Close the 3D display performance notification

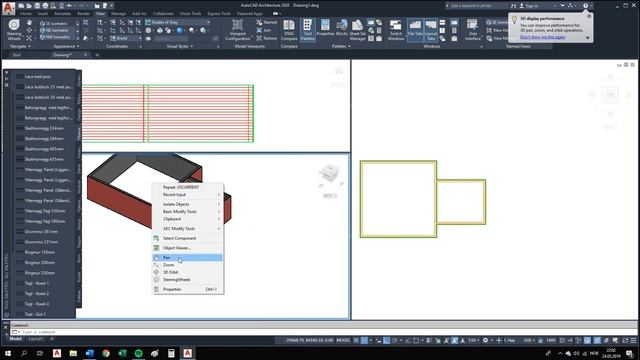[x=589, y=16]
